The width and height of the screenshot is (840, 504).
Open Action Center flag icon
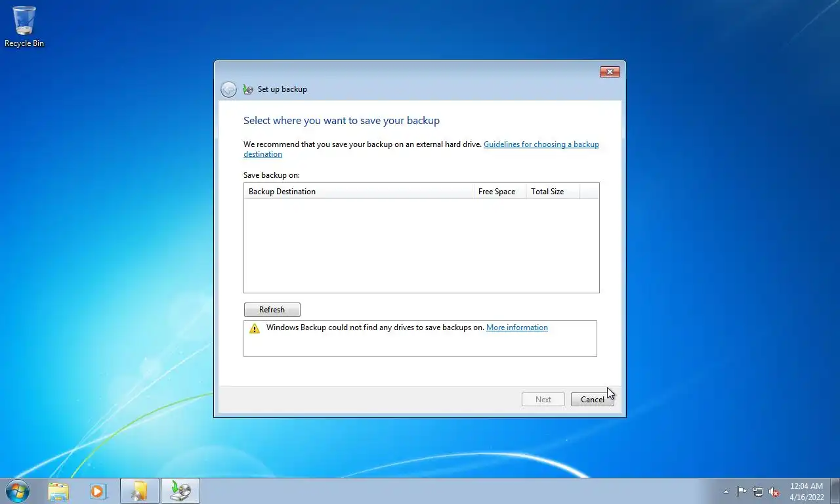click(x=742, y=492)
